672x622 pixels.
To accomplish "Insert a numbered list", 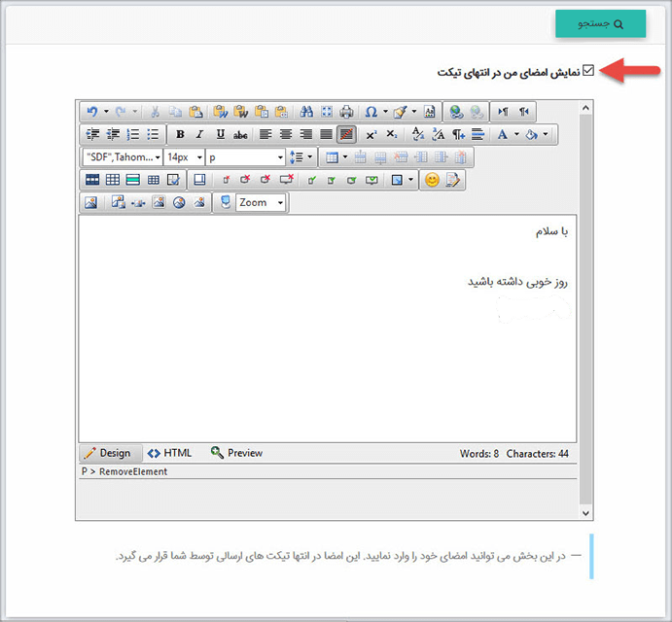I will 133,134.
